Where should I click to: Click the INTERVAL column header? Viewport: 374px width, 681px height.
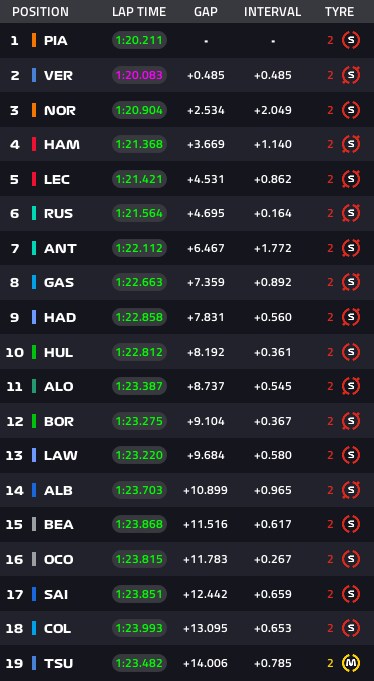coord(272,12)
